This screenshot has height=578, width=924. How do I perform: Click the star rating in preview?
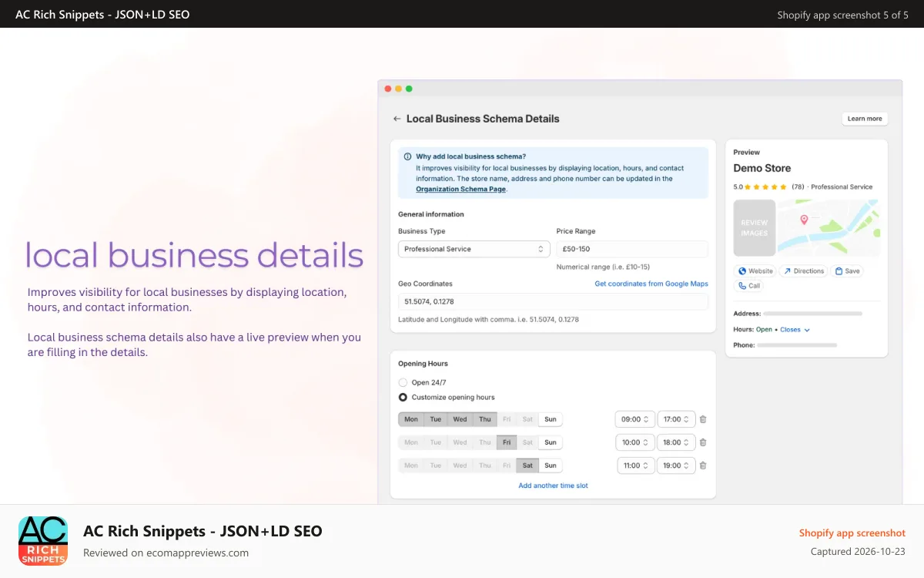pos(765,187)
